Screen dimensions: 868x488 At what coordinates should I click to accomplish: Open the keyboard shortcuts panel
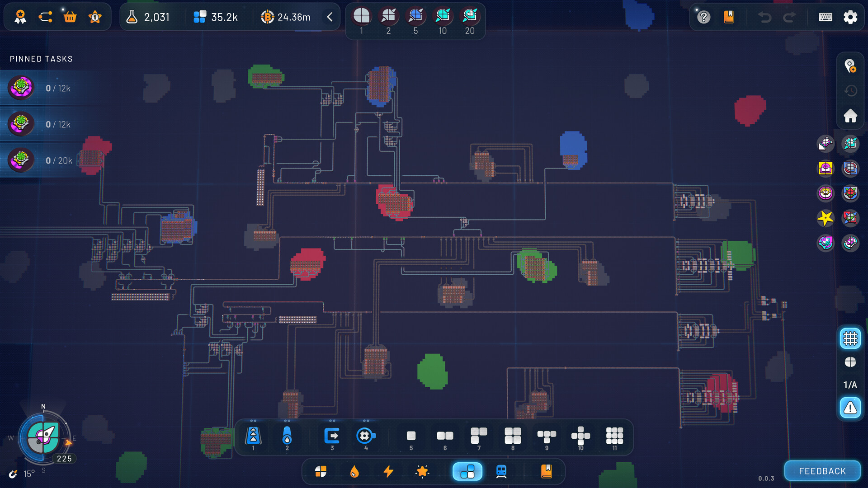[826, 17]
